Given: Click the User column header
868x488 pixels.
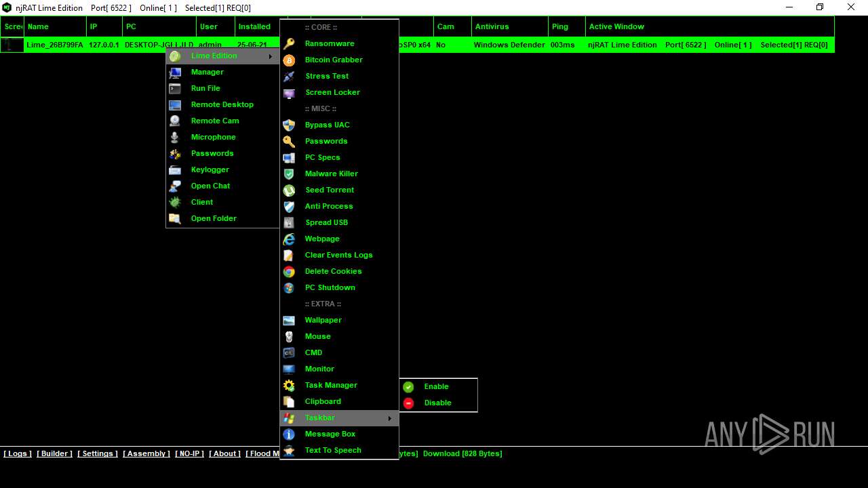Looking at the screenshot, I should 216,26.
